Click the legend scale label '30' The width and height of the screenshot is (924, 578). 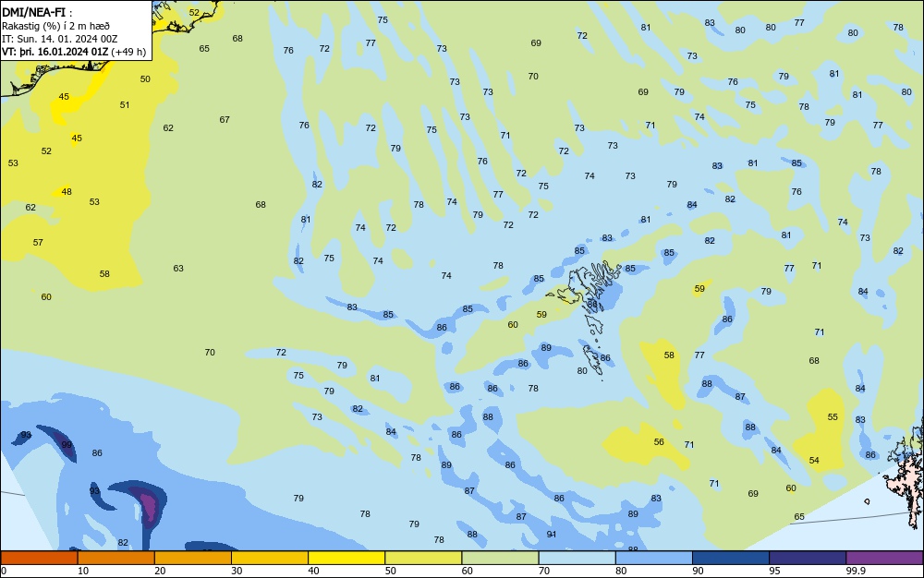[237, 571]
